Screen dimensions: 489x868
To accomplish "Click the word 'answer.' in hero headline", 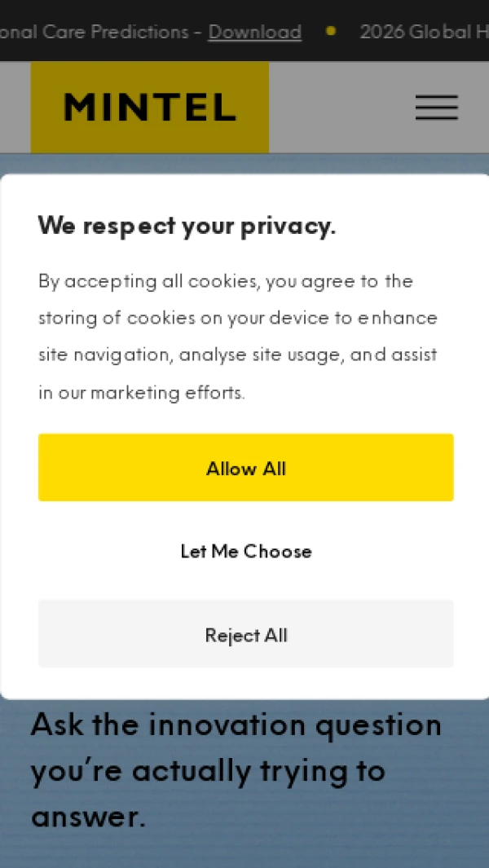I will [x=89, y=817].
